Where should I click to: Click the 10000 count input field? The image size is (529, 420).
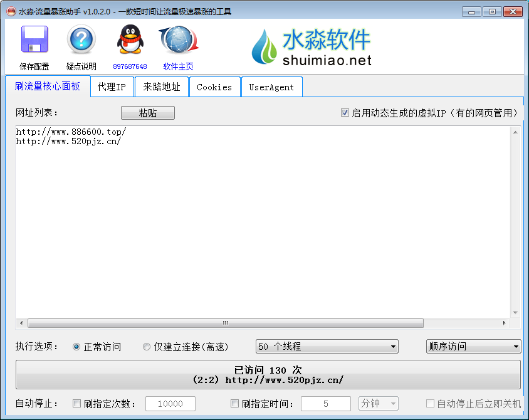(x=170, y=404)
